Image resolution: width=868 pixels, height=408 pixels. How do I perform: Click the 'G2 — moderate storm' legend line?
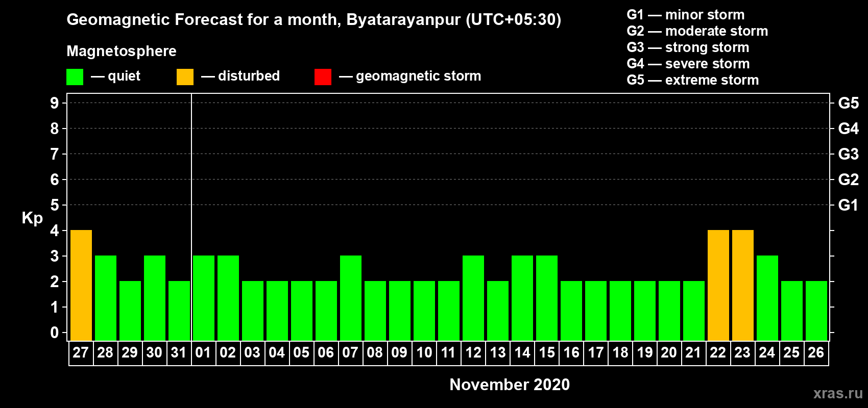tap(697, 31)
